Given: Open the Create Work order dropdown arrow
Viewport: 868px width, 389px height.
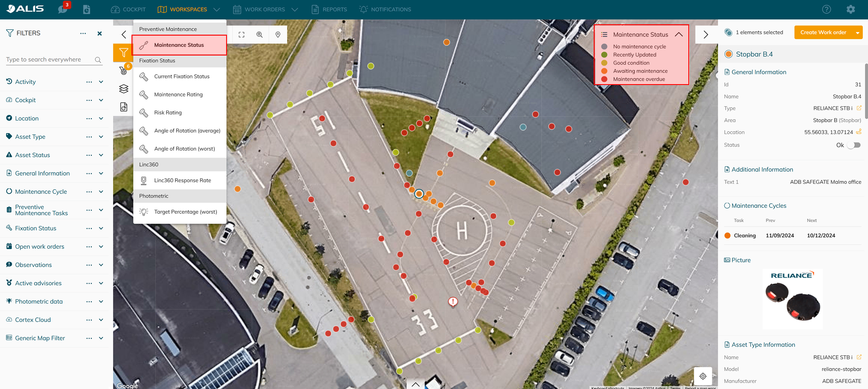Looking at the screenshot, I should [858, 33].
